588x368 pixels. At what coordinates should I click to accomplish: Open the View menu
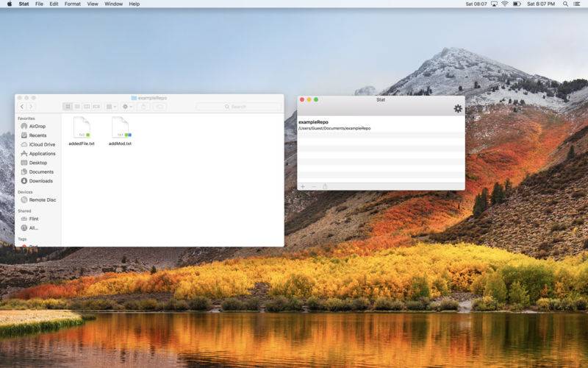click(93, 4)
